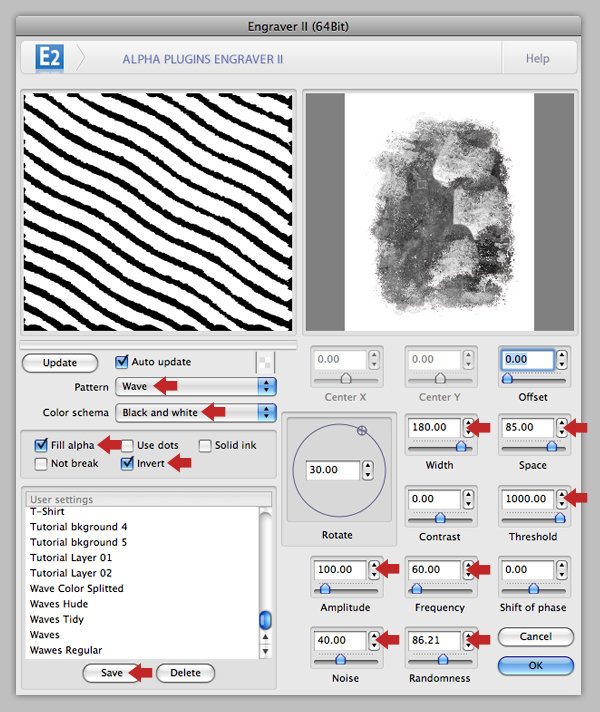Confirm with the OK button

(x=536, y=666)
